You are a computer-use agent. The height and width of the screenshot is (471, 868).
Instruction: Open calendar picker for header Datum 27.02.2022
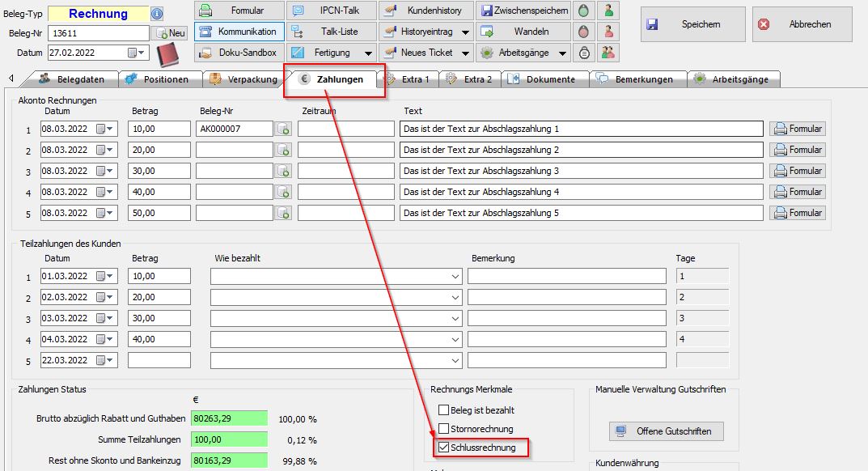[136, 53]
